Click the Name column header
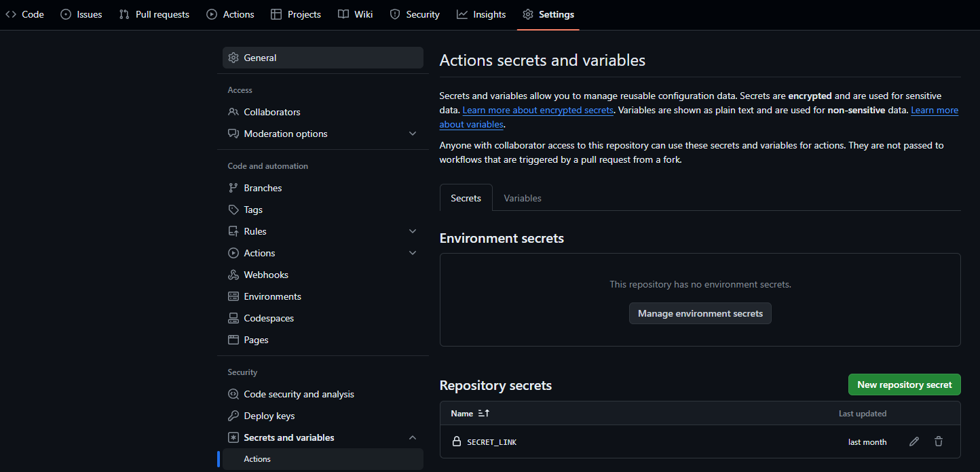The height and width of the screenshot is (472, 980). click(x=462, y=413)
